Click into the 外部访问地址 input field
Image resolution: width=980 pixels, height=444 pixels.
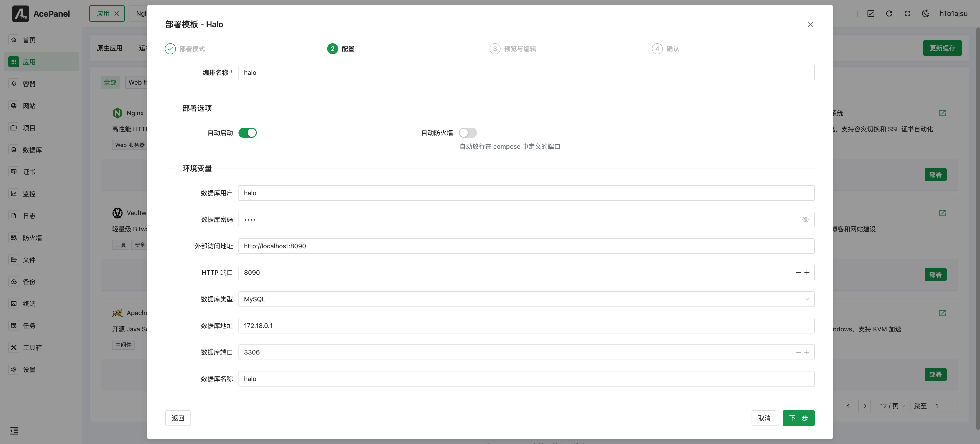526,246
